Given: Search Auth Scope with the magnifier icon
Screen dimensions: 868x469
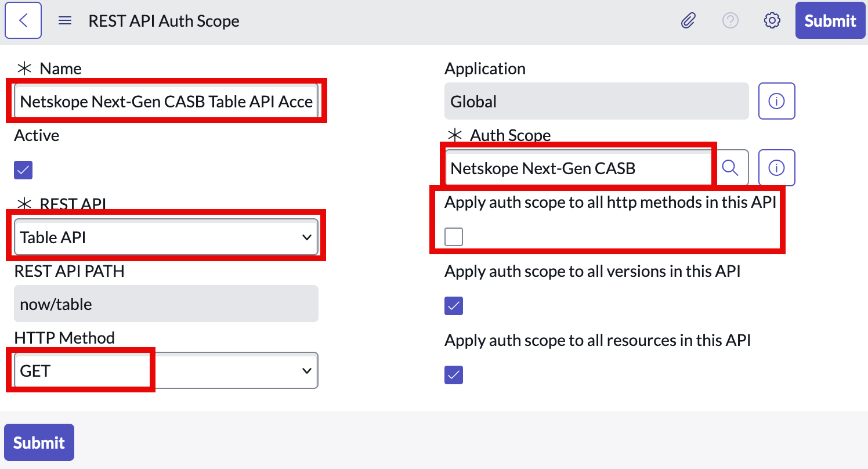Looking at the screenshot, I should coord(730,168).
